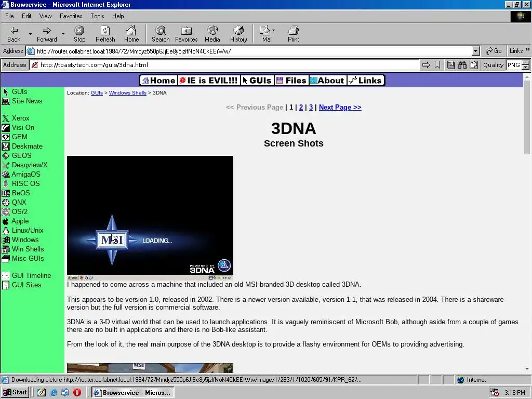Open the History toolbar button
The image size is (532, 399).
(x=238, y=34)
